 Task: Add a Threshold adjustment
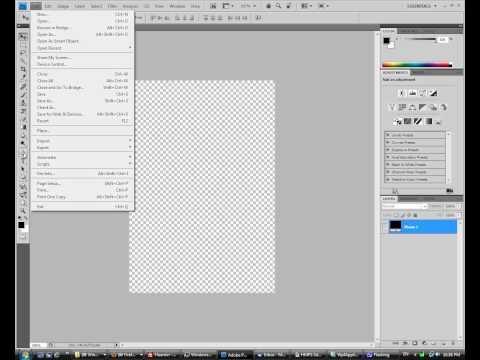[418, 122]
